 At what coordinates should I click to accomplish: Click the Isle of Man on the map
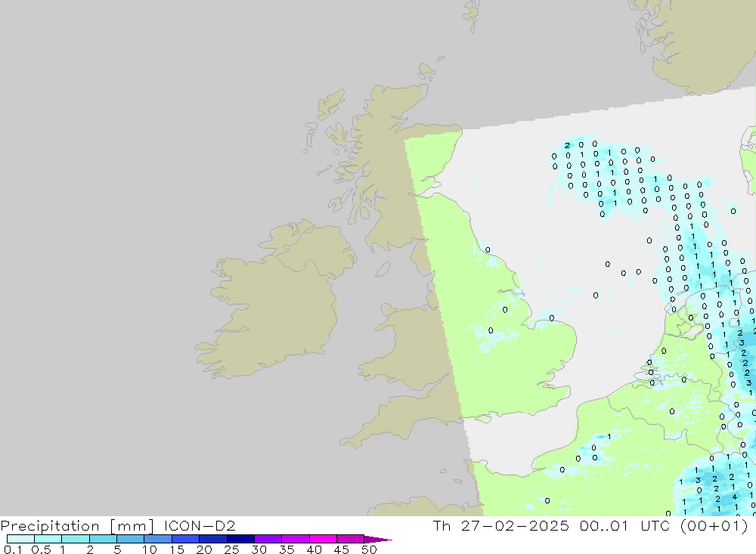383,268
